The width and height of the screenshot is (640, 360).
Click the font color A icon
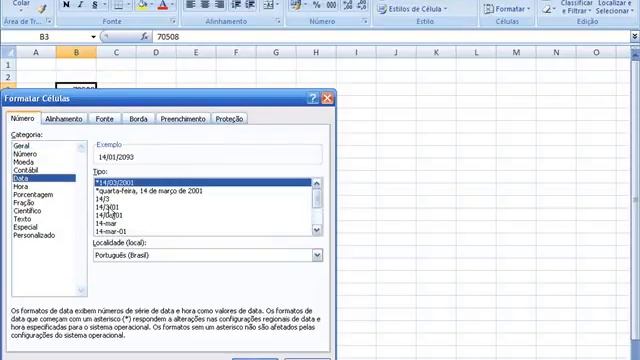click(x=163, y=4)
